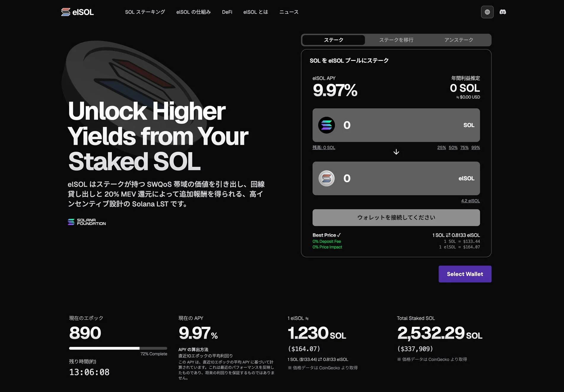The width and height of the screenshot is (564, 392).
Task: Open the DeFi navigation menu item
Action: (227, 12)
